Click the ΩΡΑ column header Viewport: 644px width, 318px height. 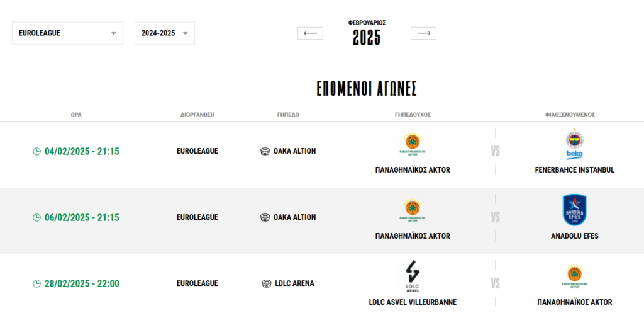point(76,115)
